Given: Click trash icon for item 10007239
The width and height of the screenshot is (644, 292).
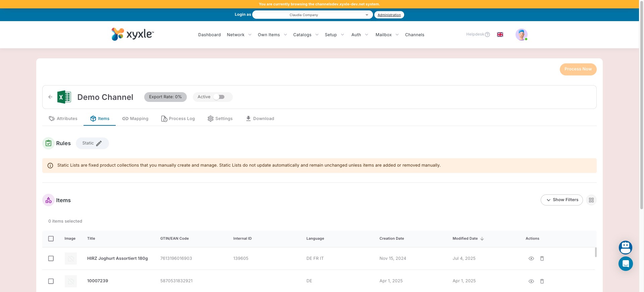Looking at the screenshot, I should tap(542, 281).
